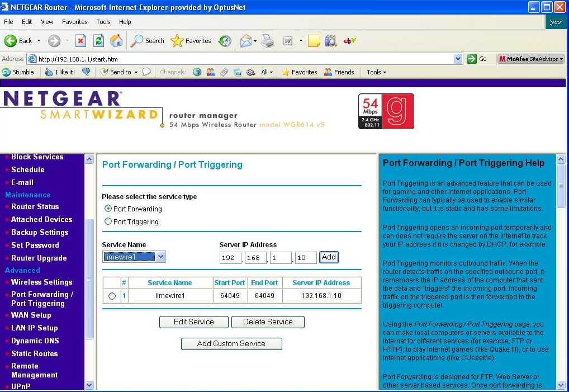This screenshot has height=392, width=569.
Task: Select the globe channel icon
Action: pos(197,72)
